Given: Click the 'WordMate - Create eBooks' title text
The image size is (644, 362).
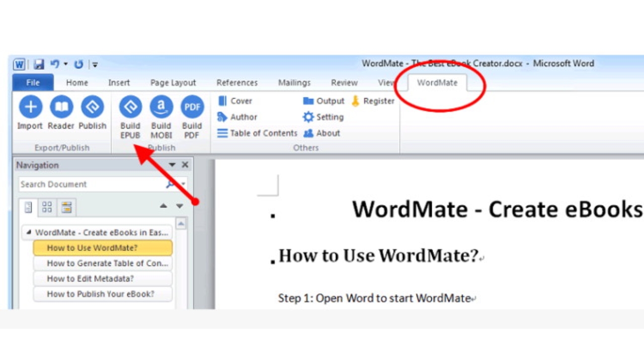Looking at the screenshot, I should (x=498, y=209).
